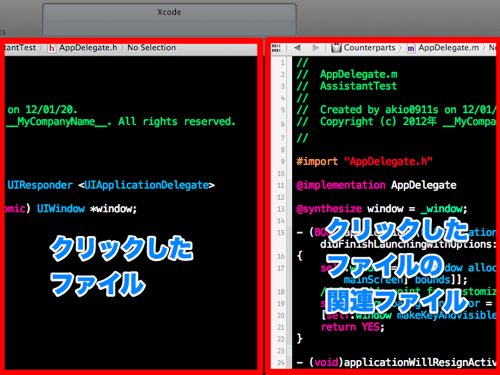Click the AppDelegate.h header file icon
This screenshot has width=500, height=375.
tap(51, 48)
